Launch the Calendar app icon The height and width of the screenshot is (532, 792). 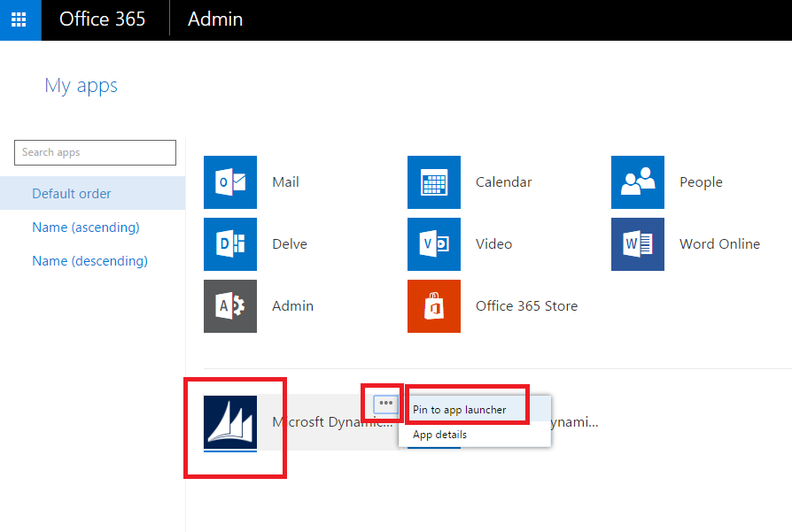[434, 182]
